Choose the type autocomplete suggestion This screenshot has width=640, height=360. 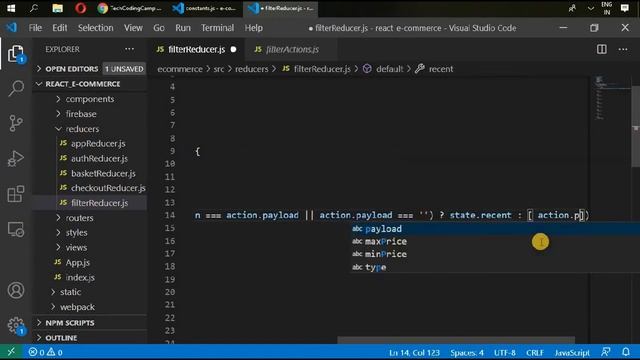tap(495, 267)
